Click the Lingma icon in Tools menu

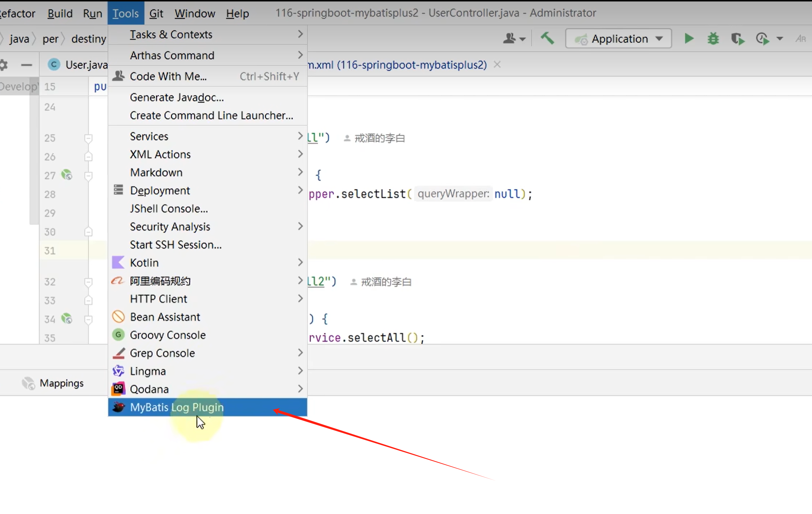tap(118, 371)
